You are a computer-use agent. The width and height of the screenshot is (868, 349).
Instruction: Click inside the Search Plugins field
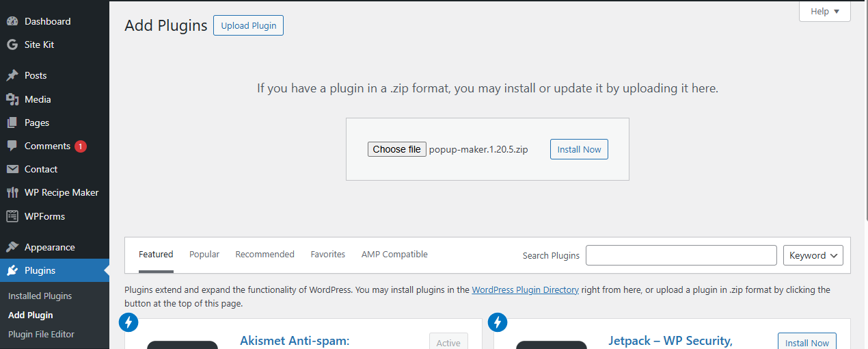[x=681, y=255]
